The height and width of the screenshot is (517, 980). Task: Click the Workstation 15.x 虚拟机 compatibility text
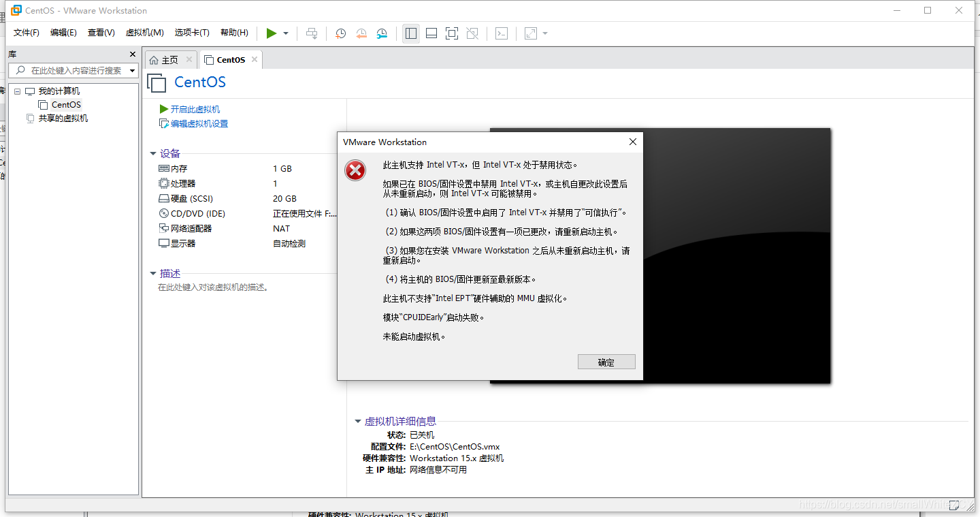457,458
